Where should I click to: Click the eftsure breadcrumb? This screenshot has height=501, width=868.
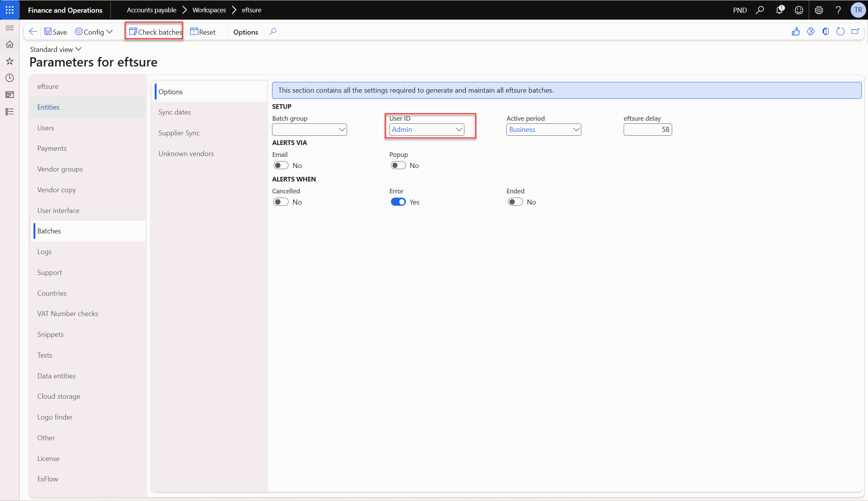(x=252, y=10)
